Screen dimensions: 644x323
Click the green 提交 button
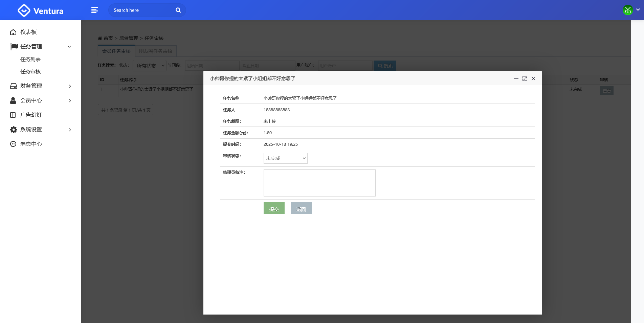(274, 208)
